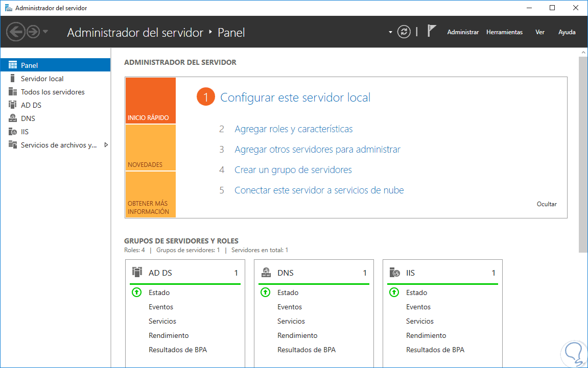Click the IIS icon in sidebar

[x=13, y=132]
